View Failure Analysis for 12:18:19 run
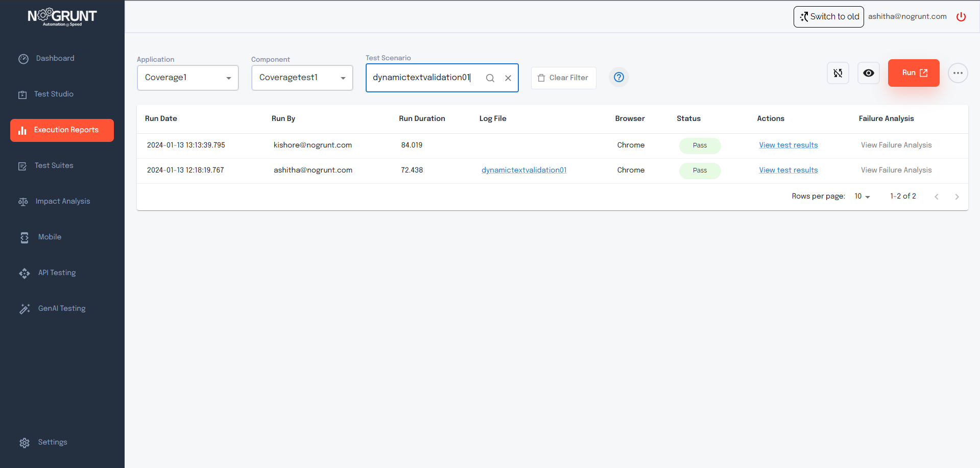This screenshot has width=980, height=468. tap(896, 170)
